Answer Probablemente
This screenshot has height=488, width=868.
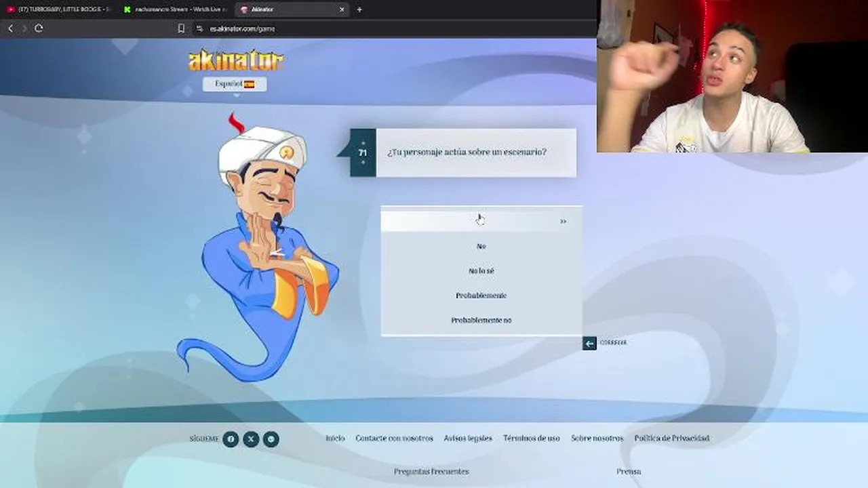(x=481, y=296)
